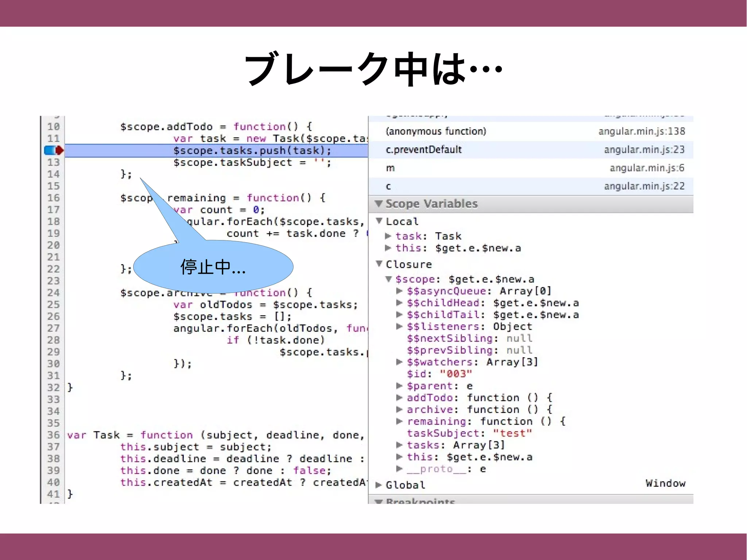This screenshot has width=747, height=560.
Task: Click the var oldTodos = $scope.tasks line
Action: pos(266,305)
